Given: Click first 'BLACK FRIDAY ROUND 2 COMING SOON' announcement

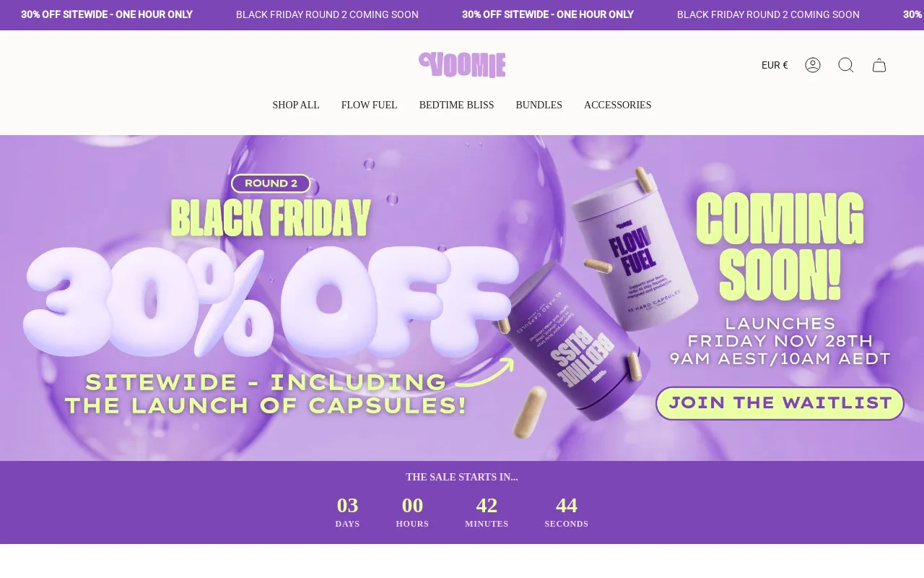Looking at the screenshot, I should (327, 14).
